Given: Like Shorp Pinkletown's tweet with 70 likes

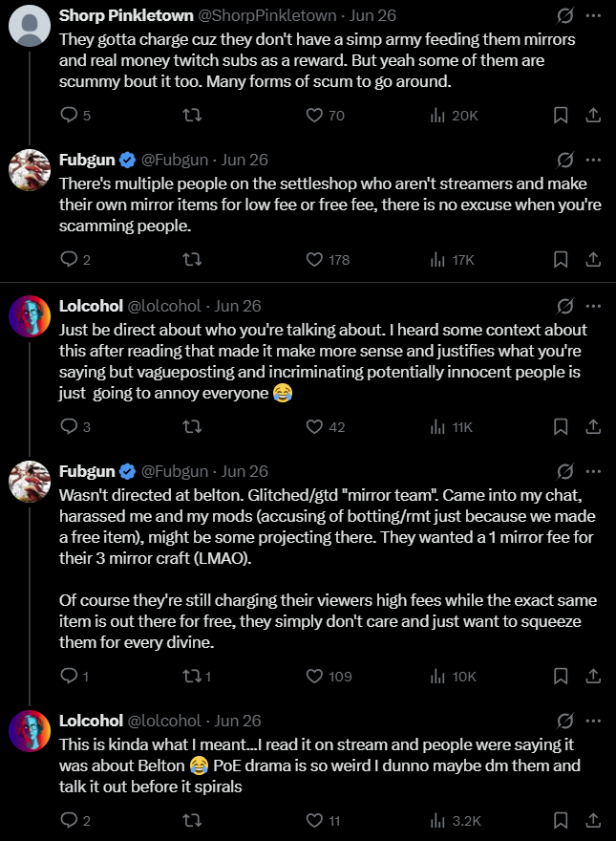Looking at the screenshot, I should pos(325,116).
